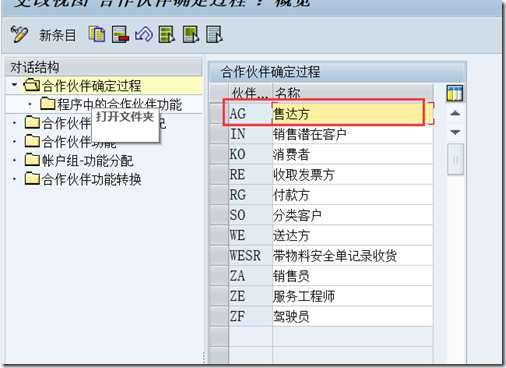Select row selector beside KO row

click(x=219, y=155)
